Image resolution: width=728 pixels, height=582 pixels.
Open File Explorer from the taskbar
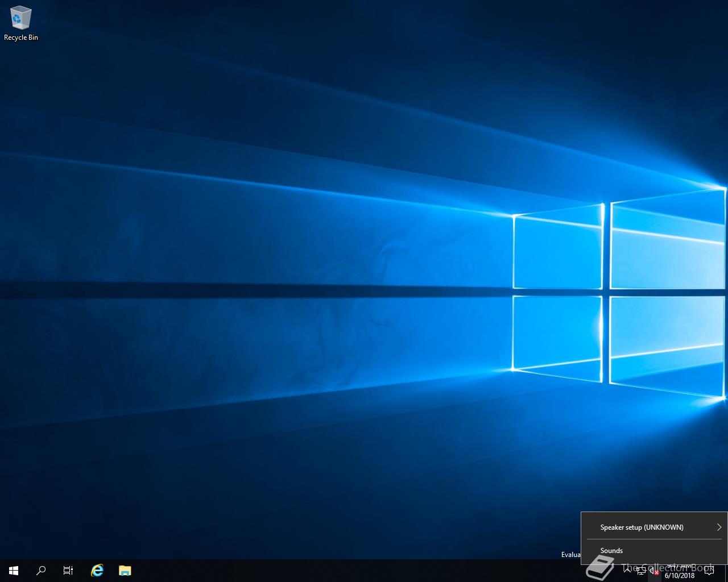coord(125,571)
